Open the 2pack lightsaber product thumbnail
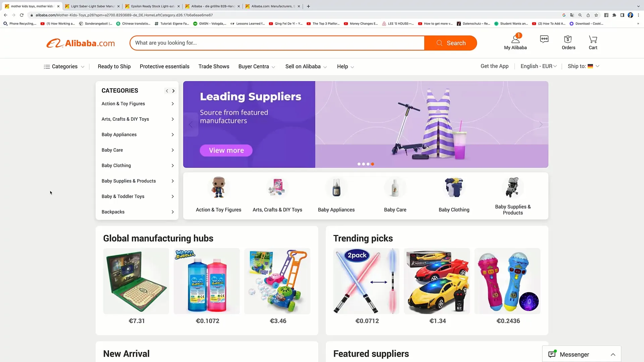 pos(366,281)
